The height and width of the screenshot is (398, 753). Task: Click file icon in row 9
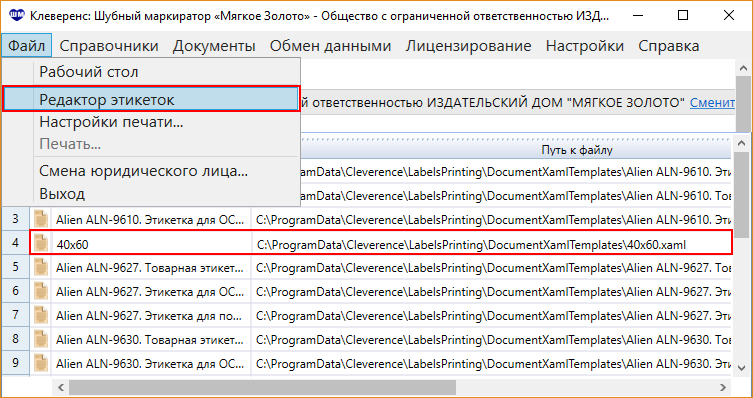(x=41, y=362)
